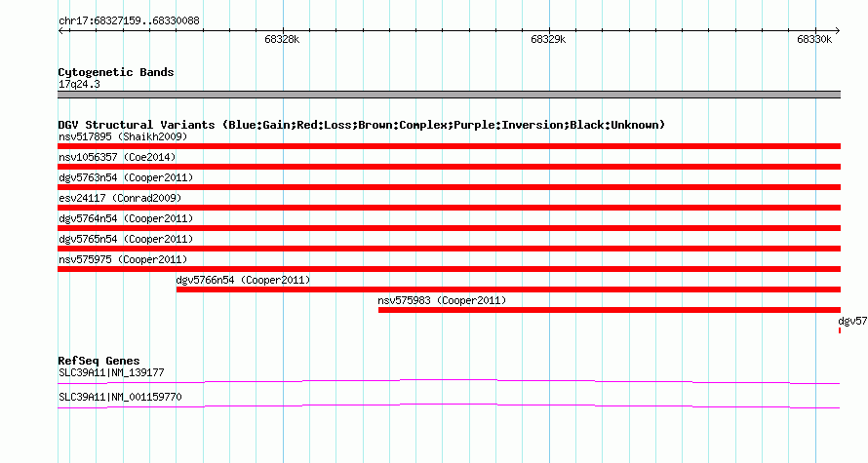Click the 68330k ruler tick label

click(814, 39)
